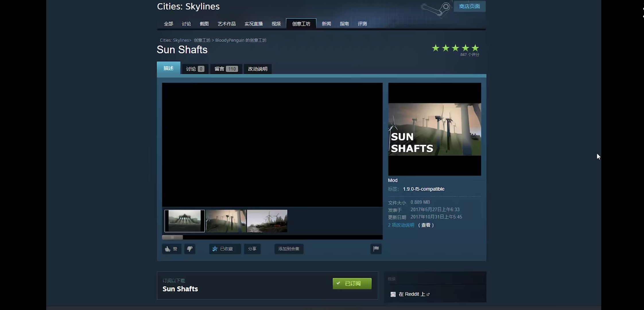Click the 867 个评分 rating count text
The height and width of the screenshot is (310, 644).
pyautogui.click(x=470, y=55)
